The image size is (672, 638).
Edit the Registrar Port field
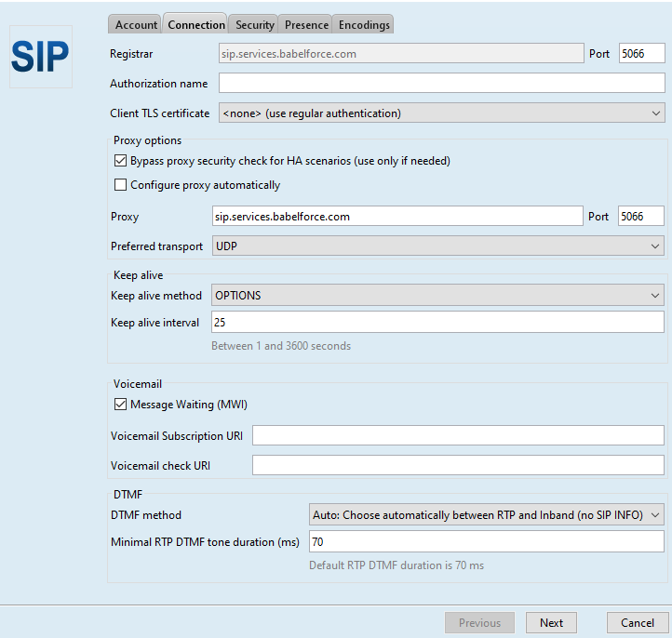coord(641,54)
